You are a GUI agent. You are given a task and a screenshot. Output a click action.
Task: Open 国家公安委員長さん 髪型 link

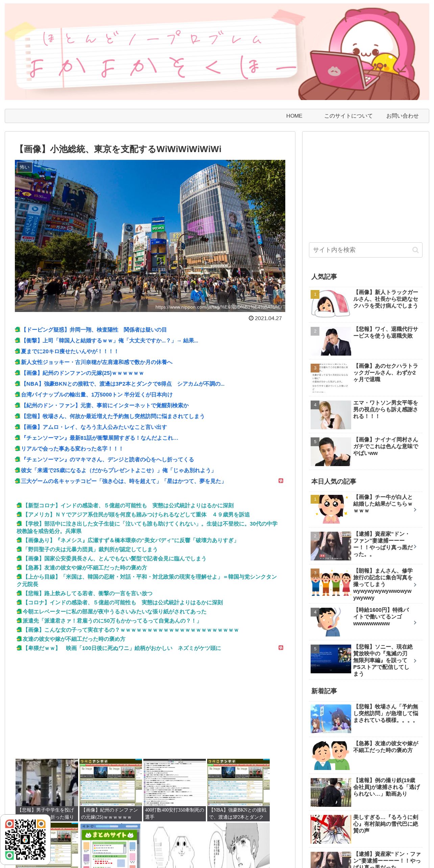point(114,558)
